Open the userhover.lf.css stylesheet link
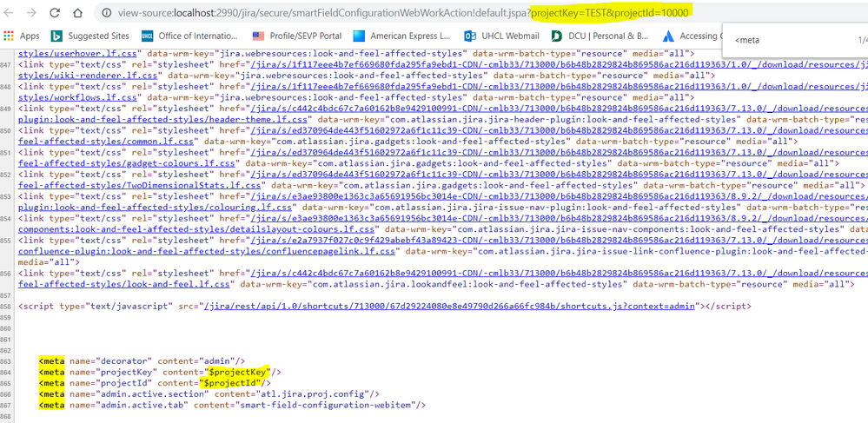This screenshot has height=423, width=868. (77, 53)
